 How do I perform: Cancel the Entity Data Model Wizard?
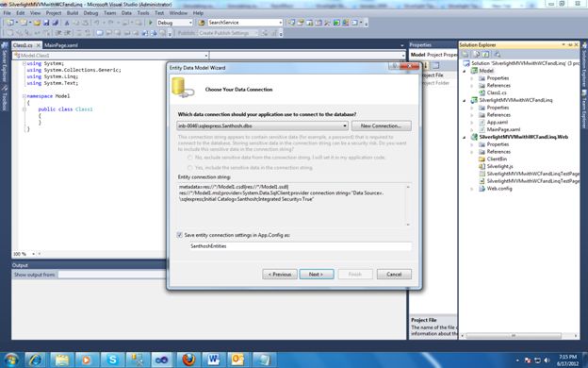click(x=394, y=275)
